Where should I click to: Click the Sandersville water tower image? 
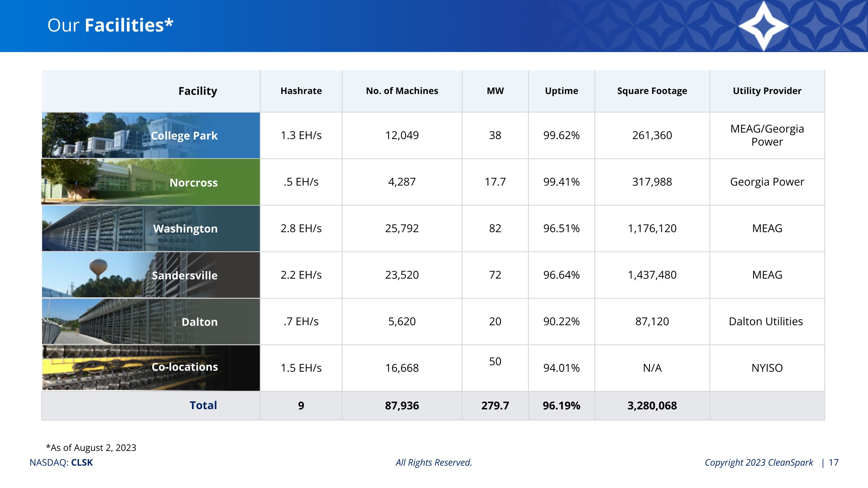point(151,275)
